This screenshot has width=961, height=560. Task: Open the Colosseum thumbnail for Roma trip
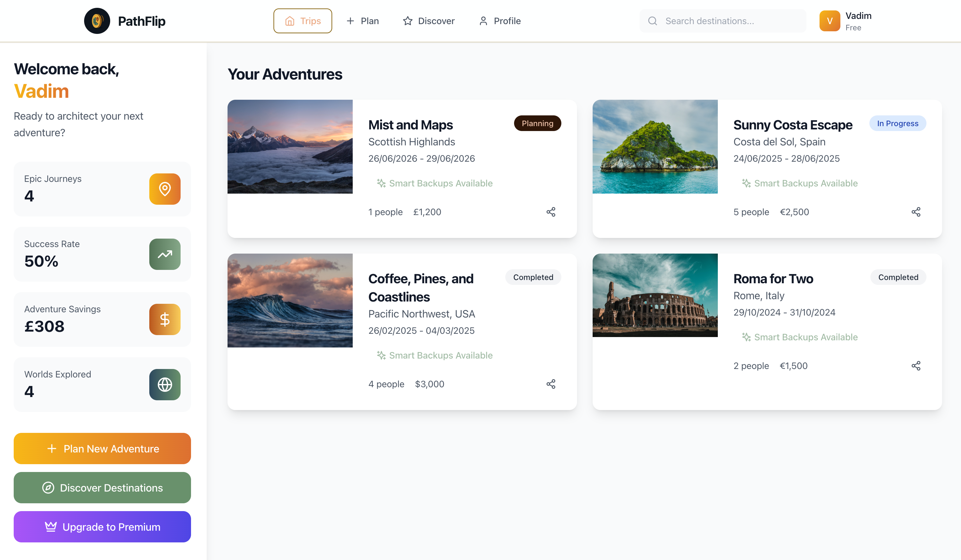coord(655,295)
